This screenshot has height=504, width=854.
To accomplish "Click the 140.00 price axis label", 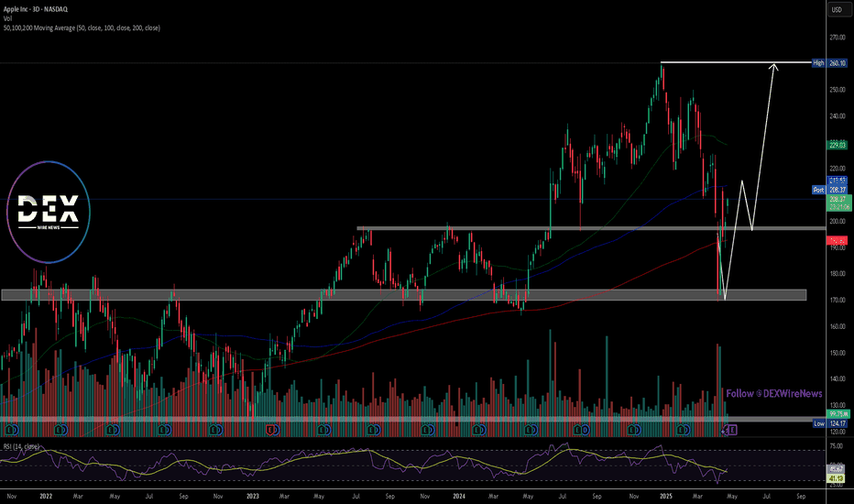I will pos(838,378).
